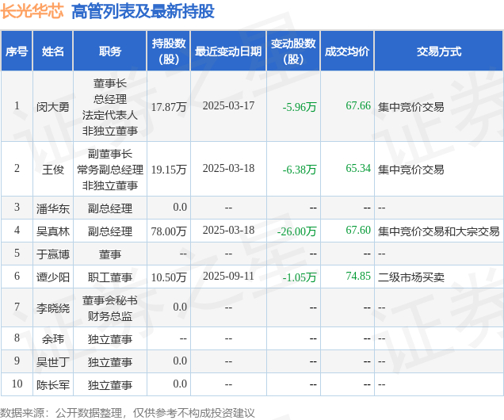This screenshot has width=504, height=420.
Task: Select the 最近变动日期 column header
Action: pyautogui.click(x=228, y=52)
